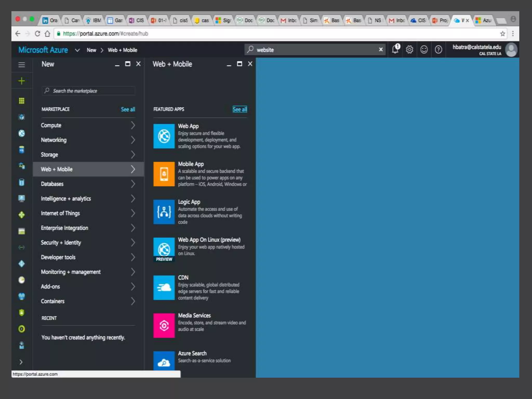
Task: Clear the website search with X
Action: pyautogui.click(x=381, y=49)
